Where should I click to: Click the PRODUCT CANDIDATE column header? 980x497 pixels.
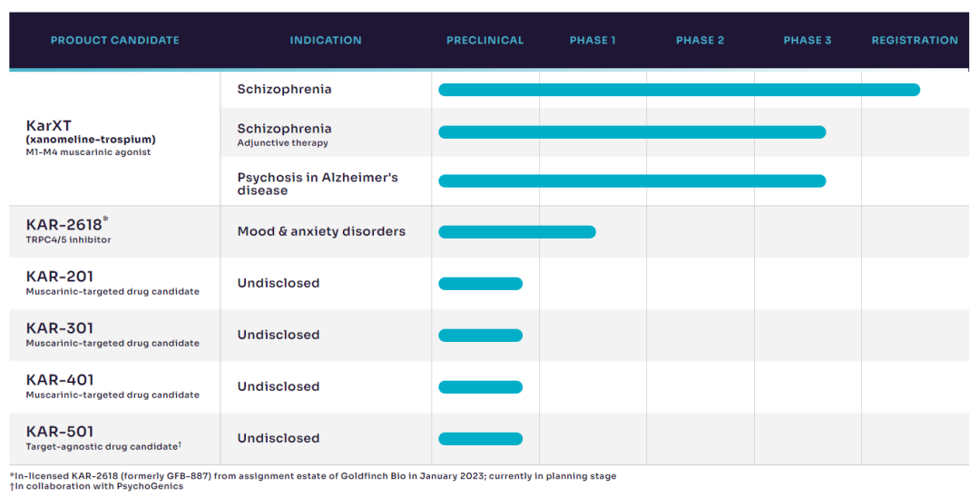click(114, 40)
